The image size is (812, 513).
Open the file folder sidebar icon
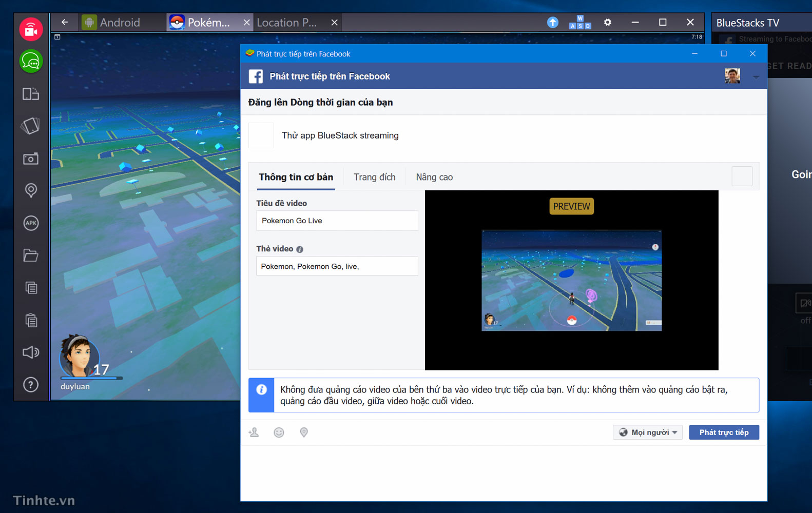pyautogui.click(x=31, y=255)
